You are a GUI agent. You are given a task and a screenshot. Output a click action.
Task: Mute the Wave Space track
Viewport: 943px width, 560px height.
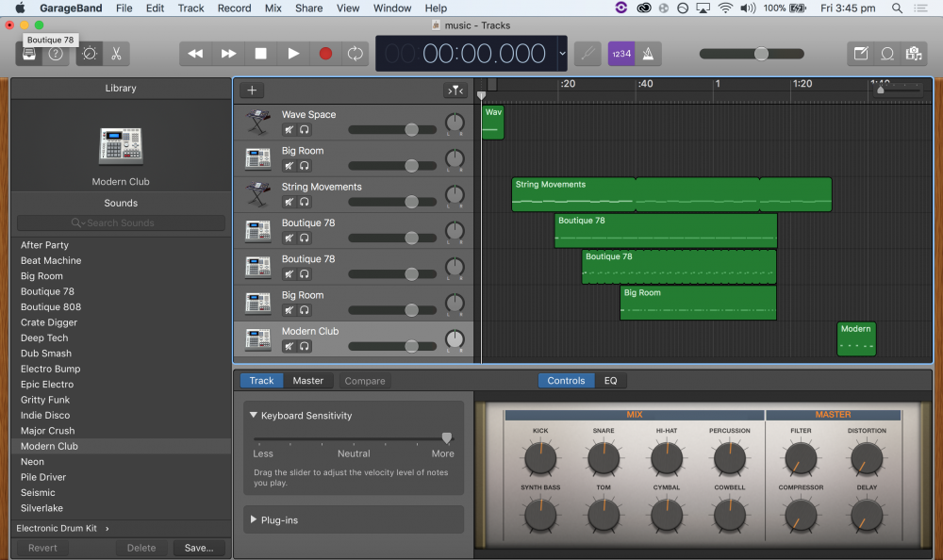click(x=290, y=129)
